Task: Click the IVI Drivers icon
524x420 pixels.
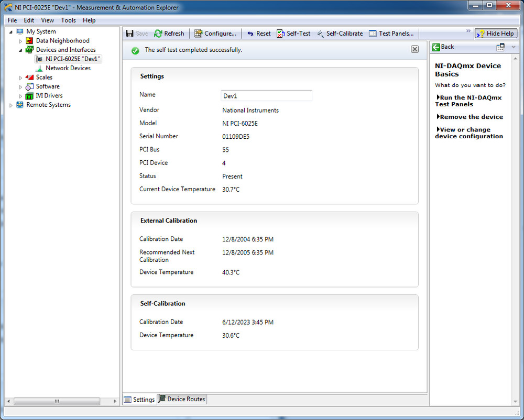Action: pyautogui.click(x=29, y=96)
